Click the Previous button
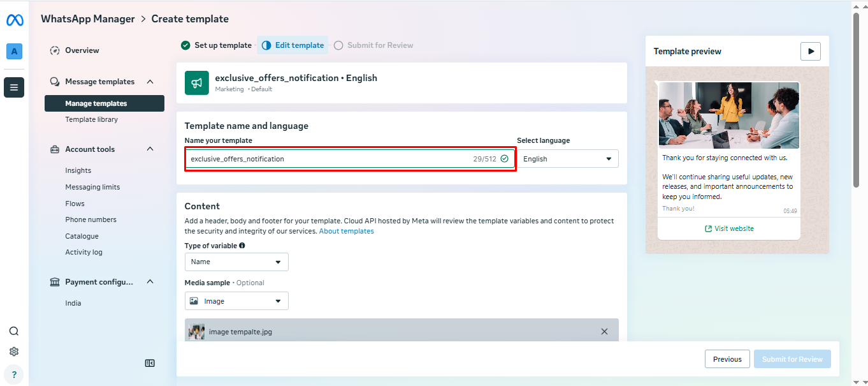The height and width of the screenshot is (386, 868). tap(727, 359)
